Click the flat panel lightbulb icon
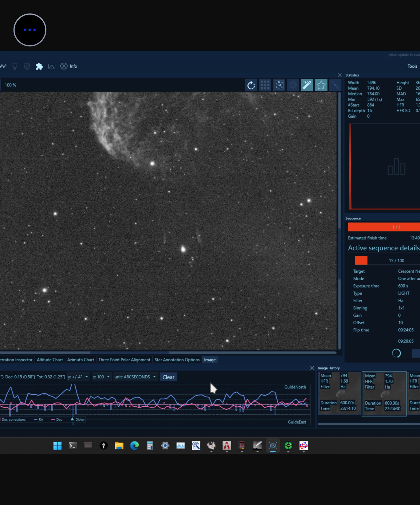The width and height of the screenshot is (420, 505). point(15,66)
